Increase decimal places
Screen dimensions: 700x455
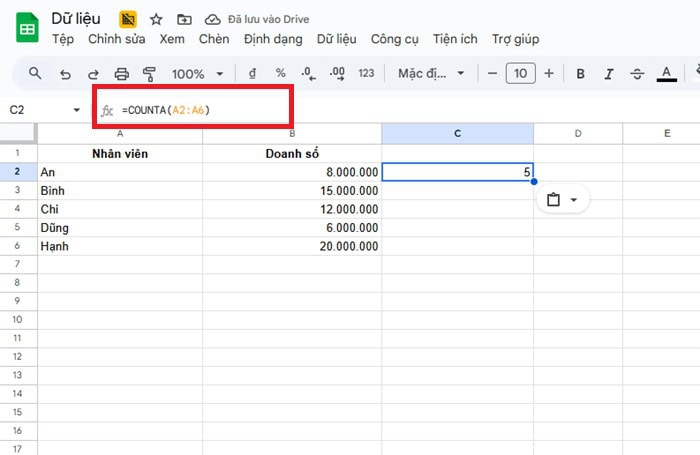coord(337,74)
